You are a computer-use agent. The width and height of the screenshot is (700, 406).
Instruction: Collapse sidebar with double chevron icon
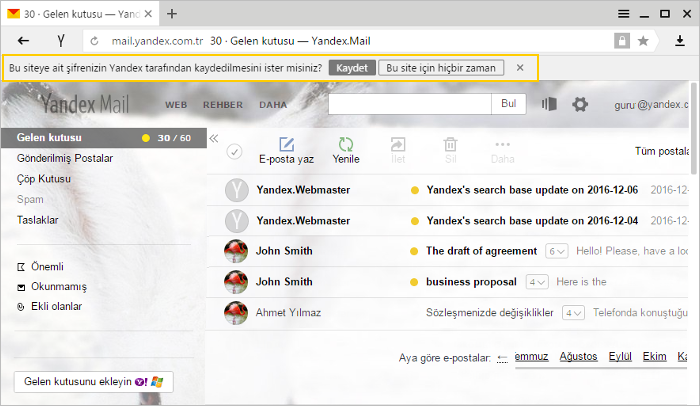click(214, 138)
